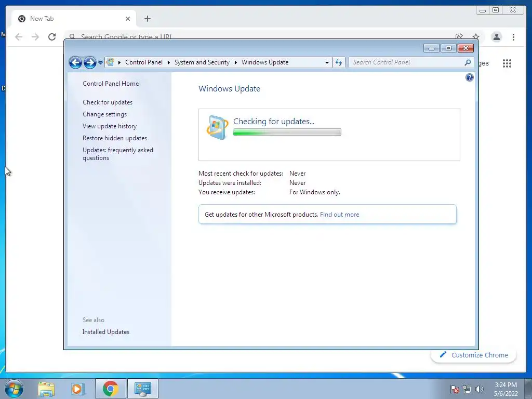This screenshot has height=399, width=532.
Task: Minimize the Control Panel window
Action: [x=431, y=48]
